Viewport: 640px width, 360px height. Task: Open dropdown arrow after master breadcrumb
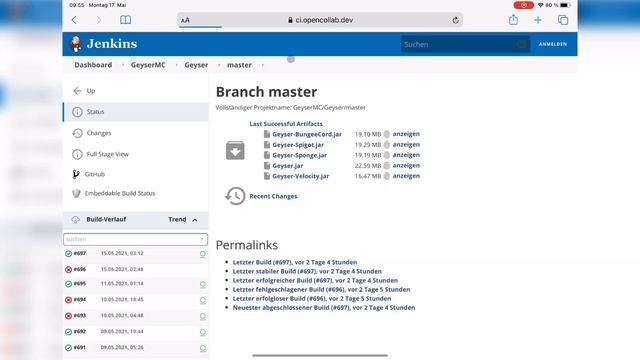(x=262, y=65)
